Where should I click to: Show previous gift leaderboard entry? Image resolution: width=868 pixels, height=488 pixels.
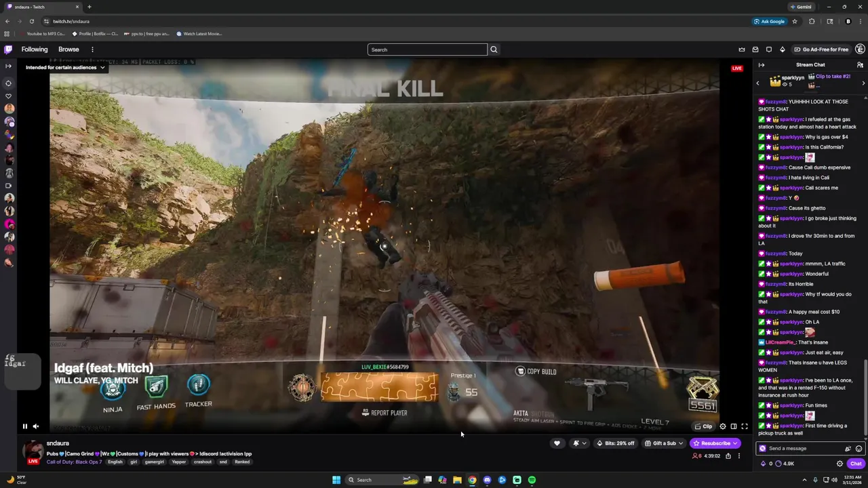[x=758, y=83]
